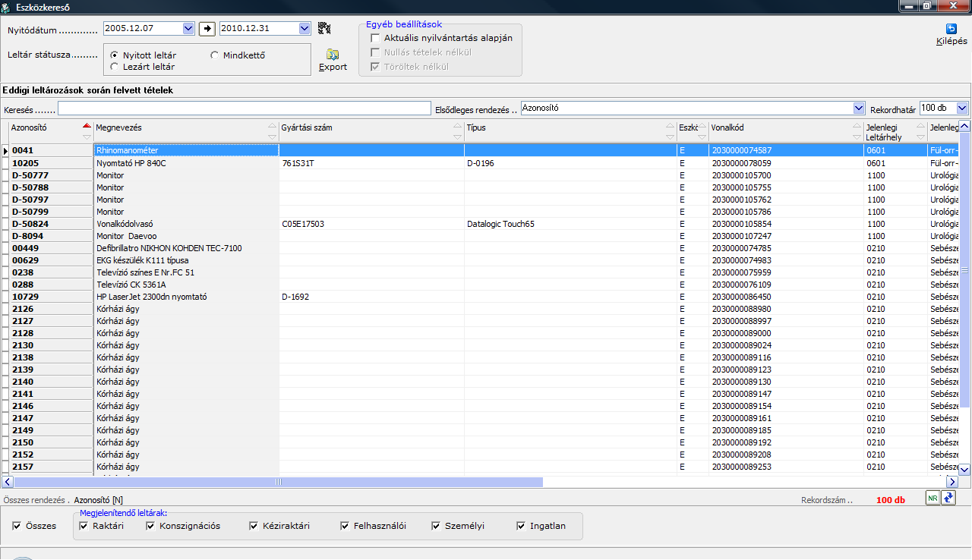The image size is (972, 560).
Task: Toggle the Személyi checkbox
Action: 437,526
